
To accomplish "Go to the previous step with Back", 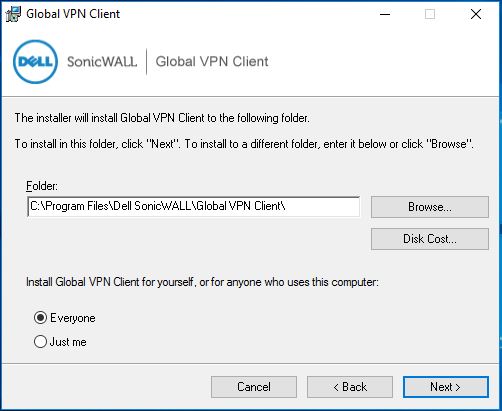I will pyautogui.click(x=350, y=387).
